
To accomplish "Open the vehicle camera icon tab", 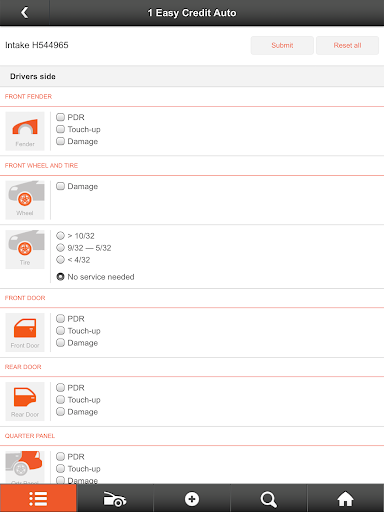I will point(115,499).
